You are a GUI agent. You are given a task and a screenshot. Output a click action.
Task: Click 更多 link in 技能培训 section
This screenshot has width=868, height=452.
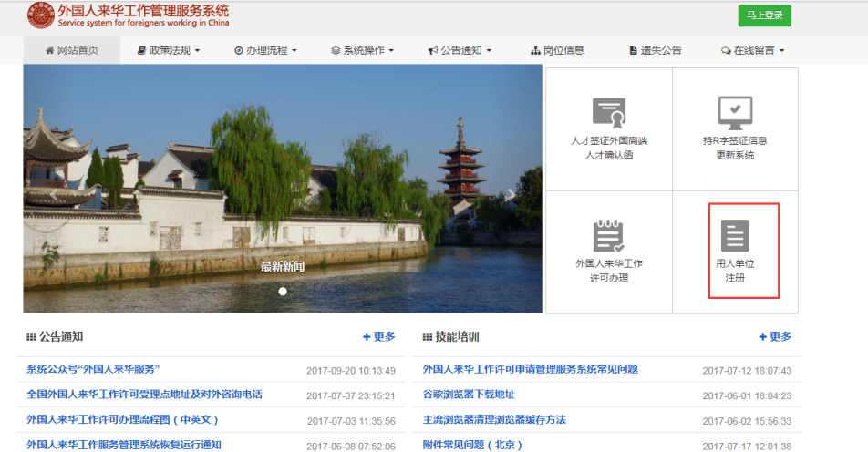coord(775,337)
